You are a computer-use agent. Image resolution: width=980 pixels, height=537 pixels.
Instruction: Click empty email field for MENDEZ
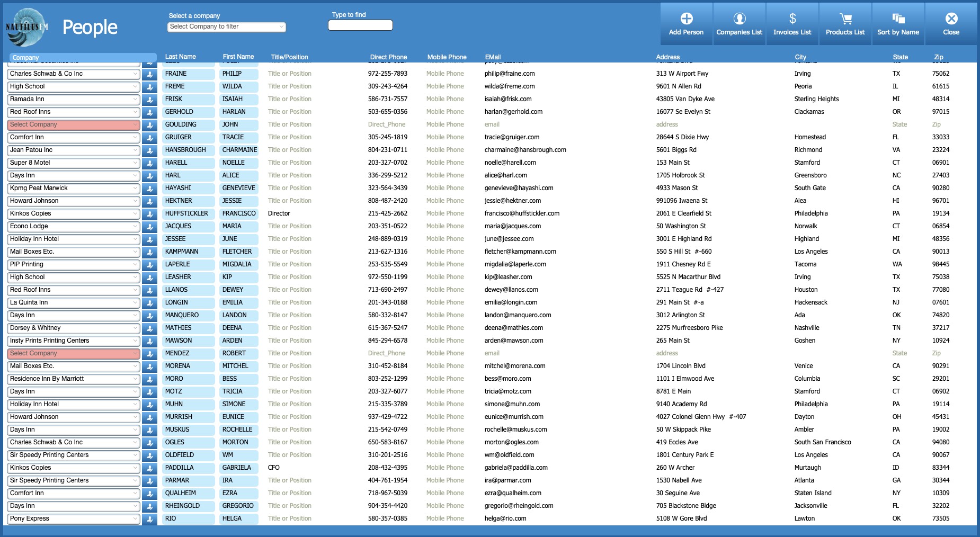[492, 353]
